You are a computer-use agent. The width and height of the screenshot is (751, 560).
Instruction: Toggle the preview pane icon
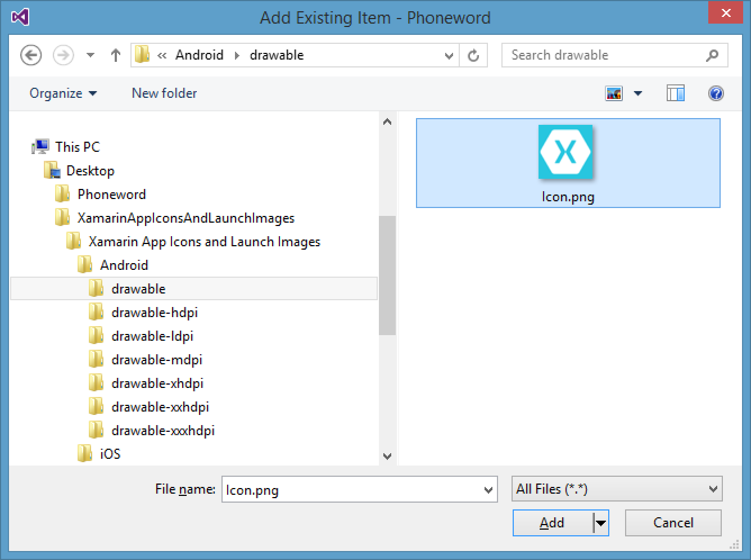point(675,93)
